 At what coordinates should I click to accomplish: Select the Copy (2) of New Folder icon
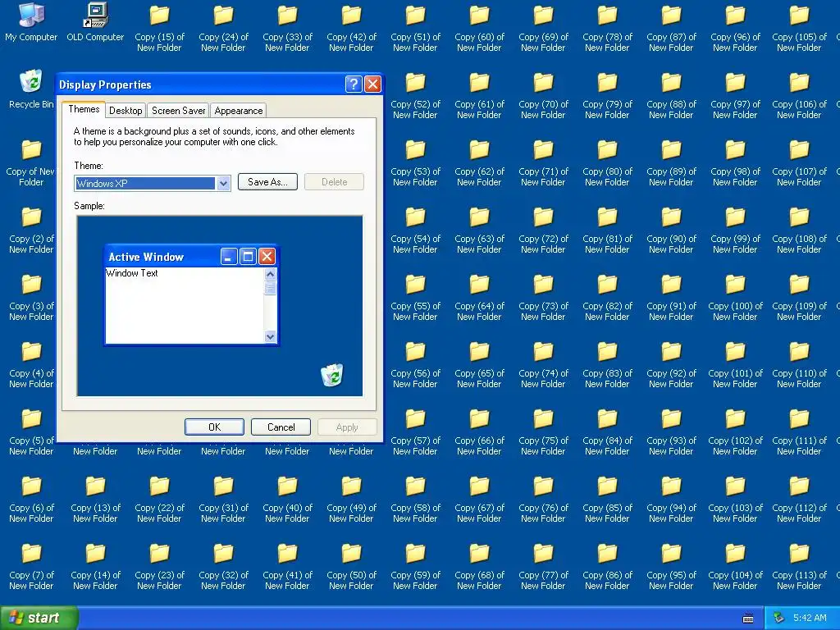point(31,230)
